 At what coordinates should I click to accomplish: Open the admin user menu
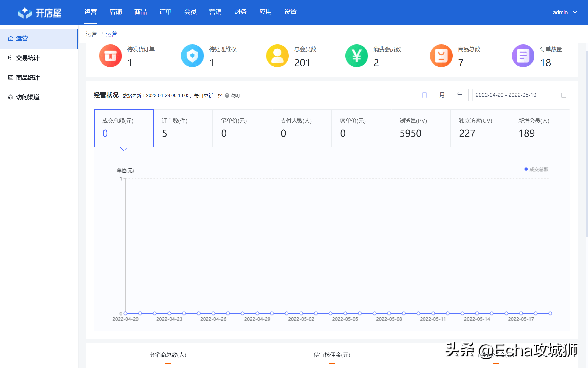565,12
